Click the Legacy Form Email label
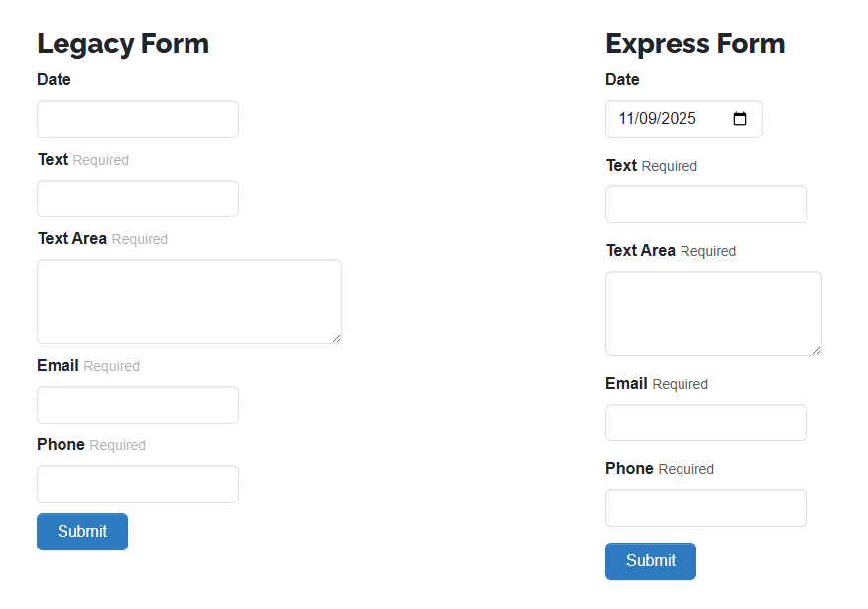The height and width of the screenshot is (609, 868). [58, 365]
